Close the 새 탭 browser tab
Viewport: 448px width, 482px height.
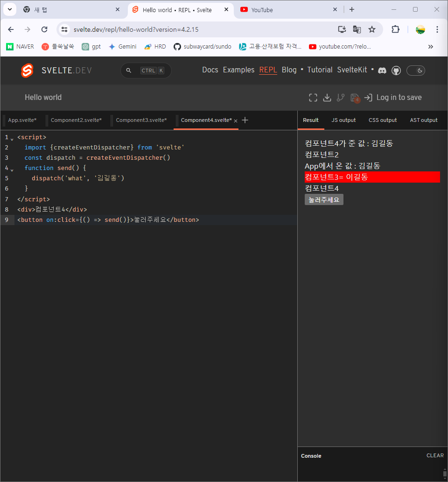[118, 9]
